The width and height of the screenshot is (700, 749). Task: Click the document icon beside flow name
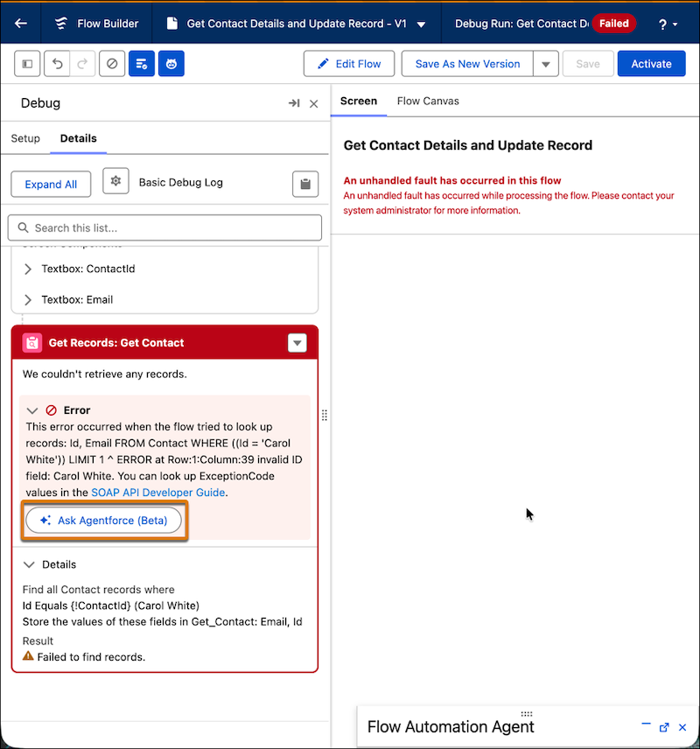[x=172, y=24]
